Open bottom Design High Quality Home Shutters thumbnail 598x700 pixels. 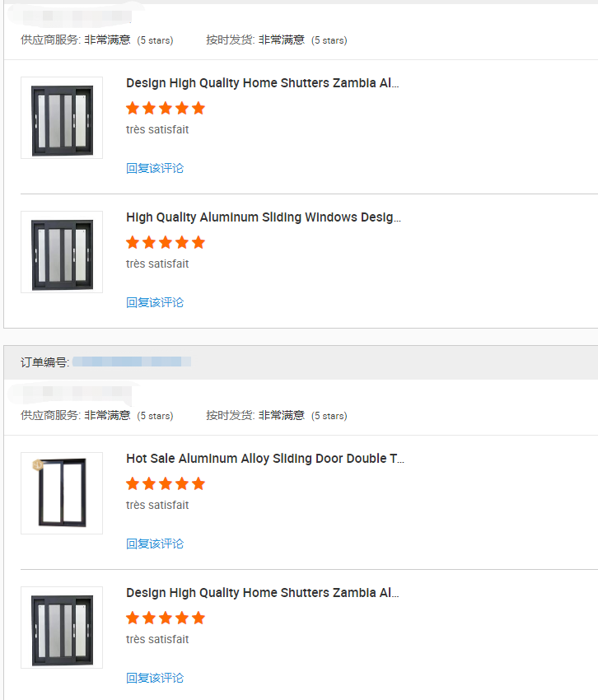[x=62, y=628]
